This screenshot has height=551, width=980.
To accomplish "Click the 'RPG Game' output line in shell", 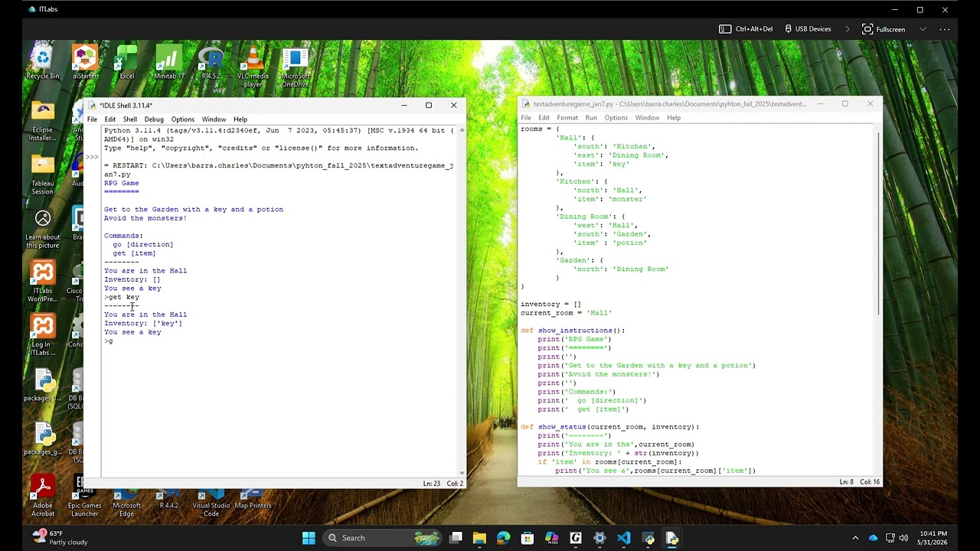I will tap(122, 183).
